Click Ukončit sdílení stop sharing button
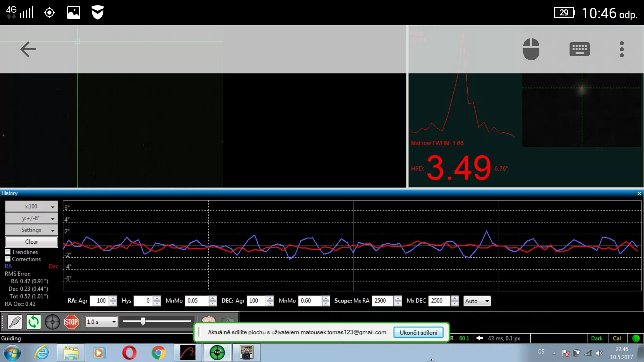Viewport: 644px width, 362px height. (418, 332)
